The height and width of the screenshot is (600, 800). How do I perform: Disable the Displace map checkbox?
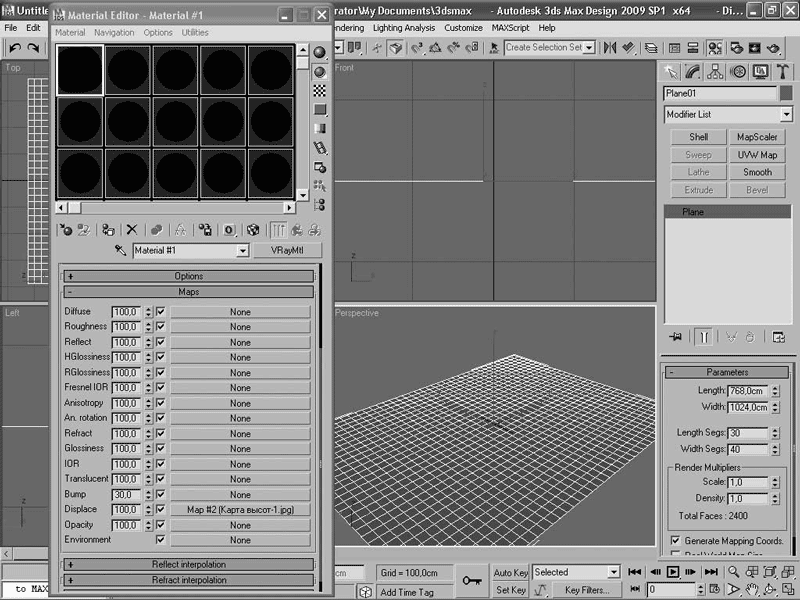pyautogui.click(x=160, y=509)
